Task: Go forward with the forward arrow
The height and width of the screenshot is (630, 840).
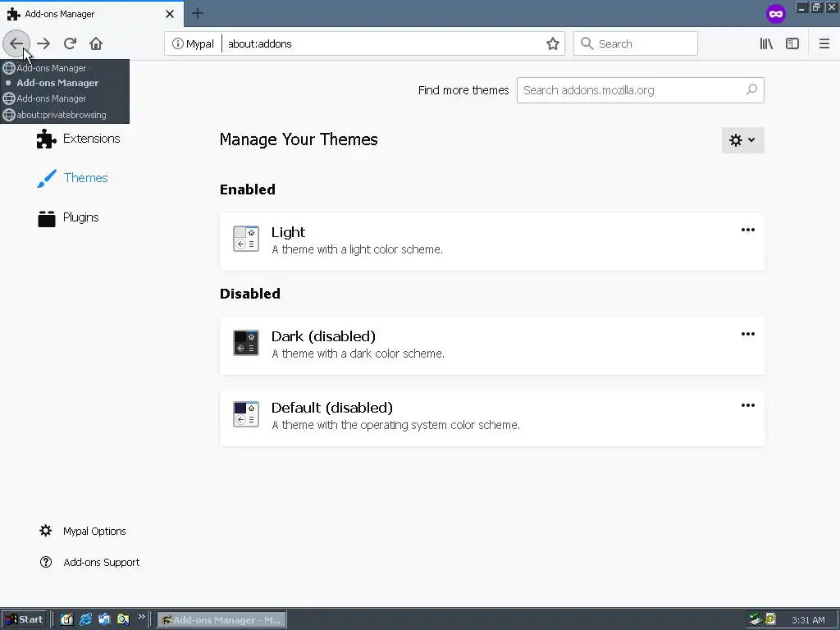Action: click(x=43, y=43)
